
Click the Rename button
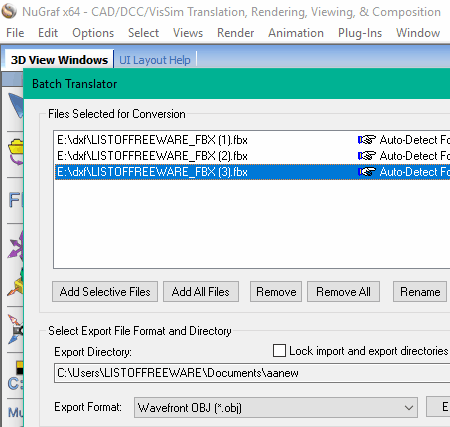point(420,292)
